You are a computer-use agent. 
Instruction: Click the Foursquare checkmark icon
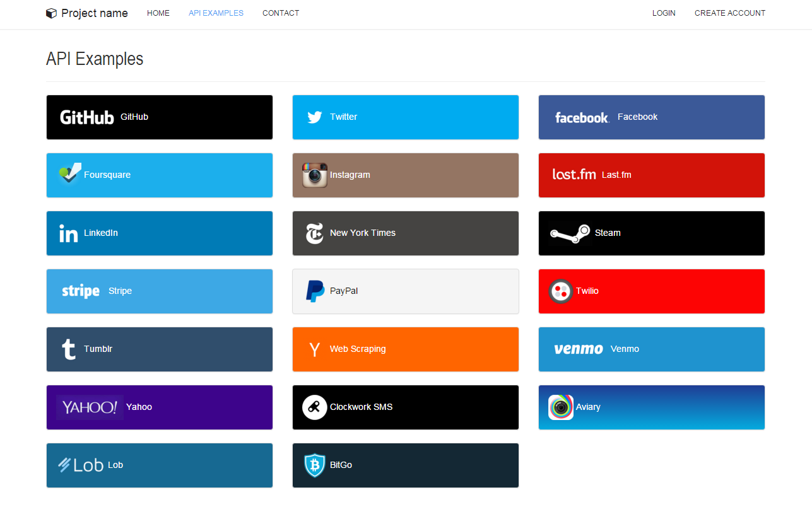tap(69, 173)
